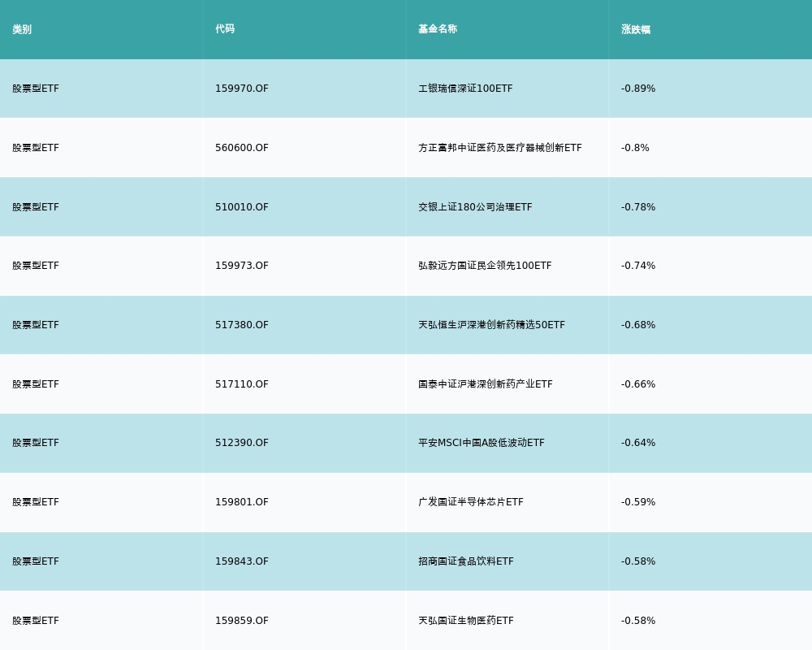Click the 基金名称 column header

[x=438, y=29]
